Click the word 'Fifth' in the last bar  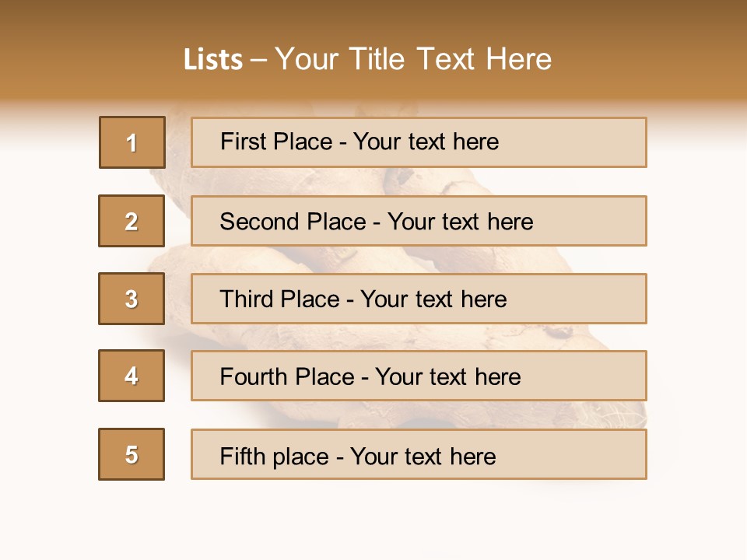click(242, 456)
